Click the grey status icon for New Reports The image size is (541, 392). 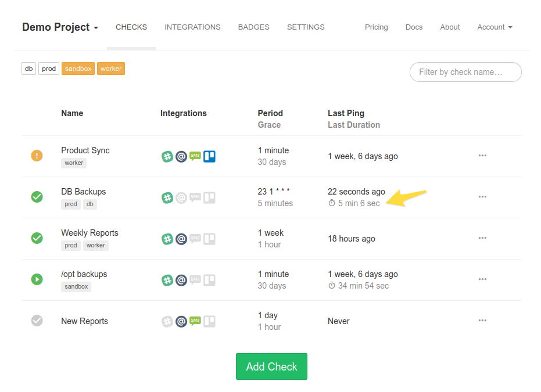[37, 321]
